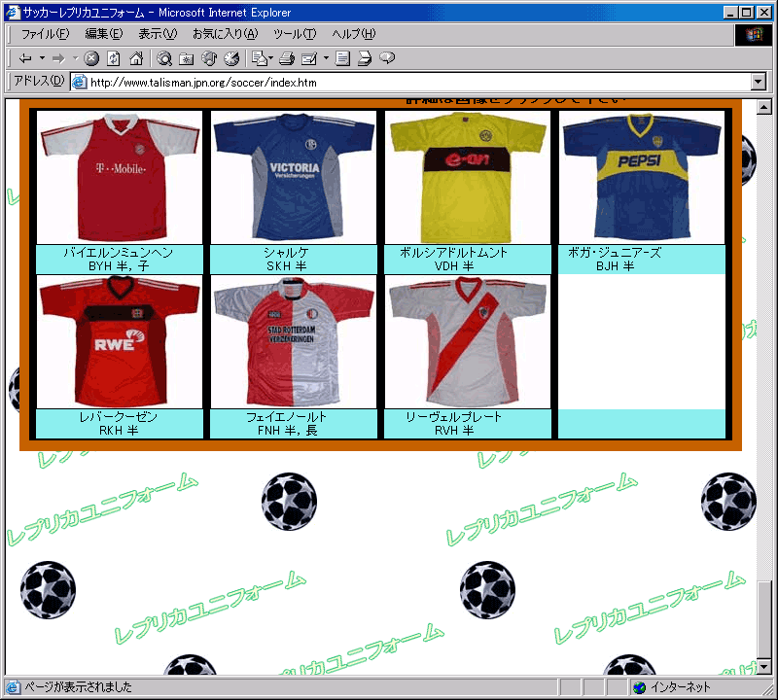Viewport: 778px width, 700px height.
Task: Click the バイエルンミュンヘン BYH caption
Action: tap(119, 259)
